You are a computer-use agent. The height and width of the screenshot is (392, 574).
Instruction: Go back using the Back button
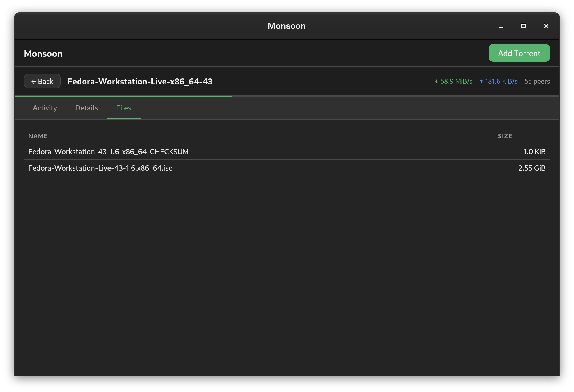42,81
